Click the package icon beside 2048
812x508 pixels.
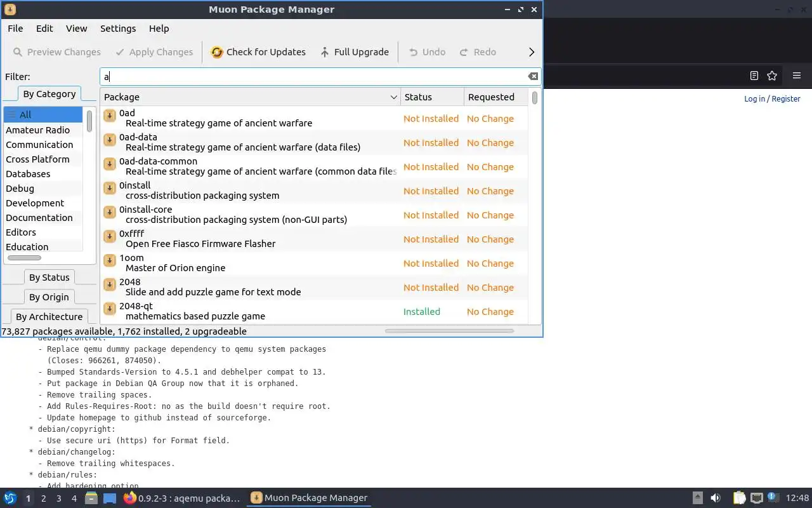pos(109,284)
